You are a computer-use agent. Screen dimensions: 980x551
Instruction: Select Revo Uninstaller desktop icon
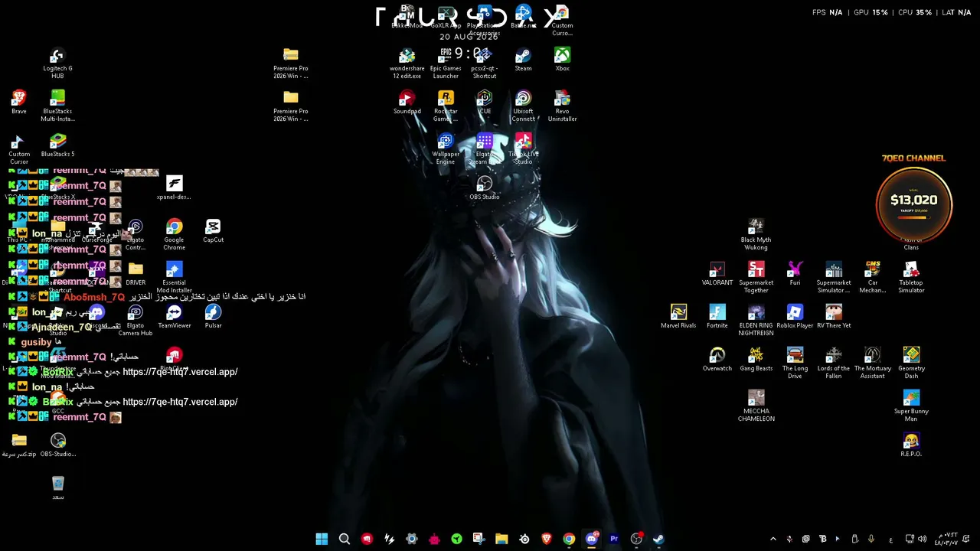pyautogui.click(x=562, y=106)
